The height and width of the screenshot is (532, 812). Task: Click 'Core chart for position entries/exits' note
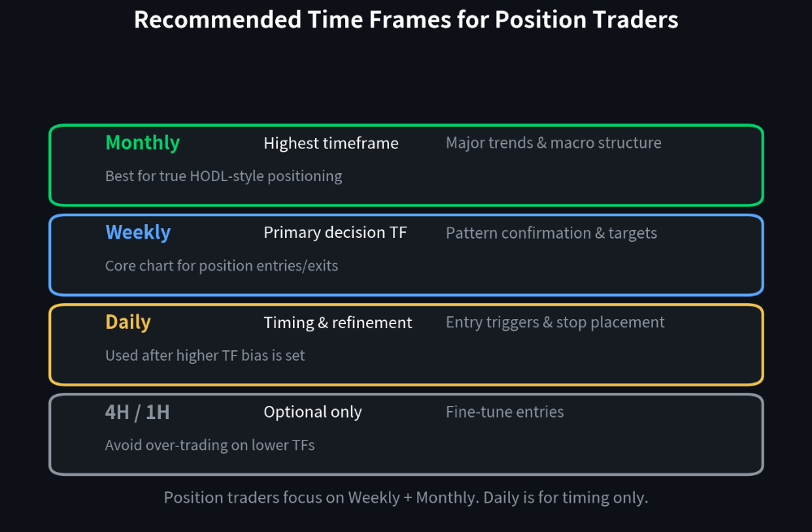coord(222,266)
